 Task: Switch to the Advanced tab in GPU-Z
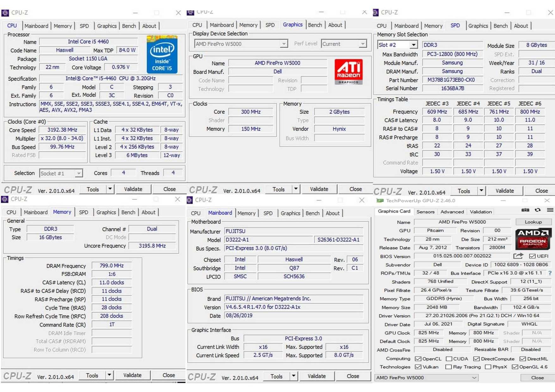452,212
